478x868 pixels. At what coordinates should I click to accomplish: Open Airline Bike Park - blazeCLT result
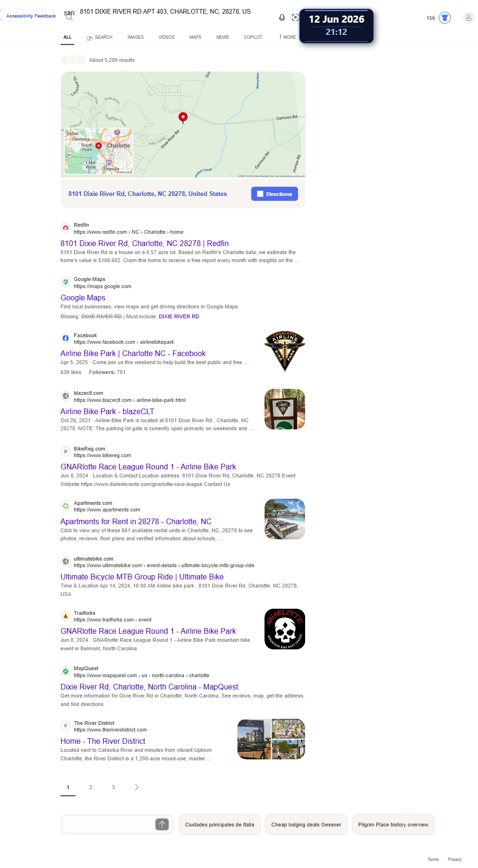[x=107, y=411]
